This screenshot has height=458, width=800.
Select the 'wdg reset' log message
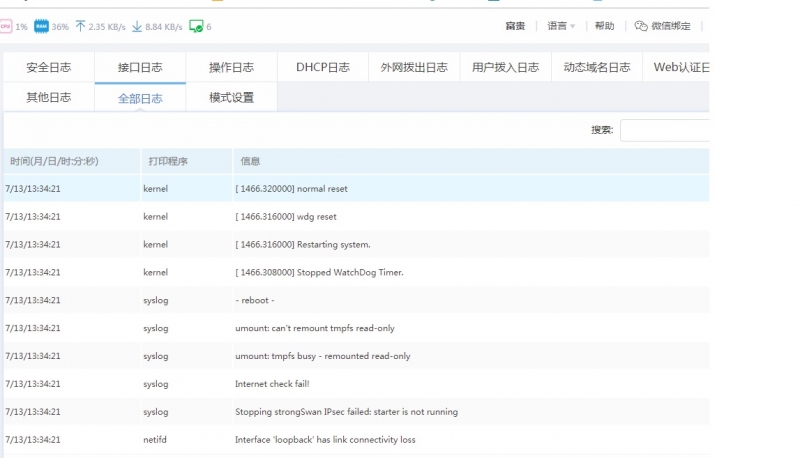point(286,217)
